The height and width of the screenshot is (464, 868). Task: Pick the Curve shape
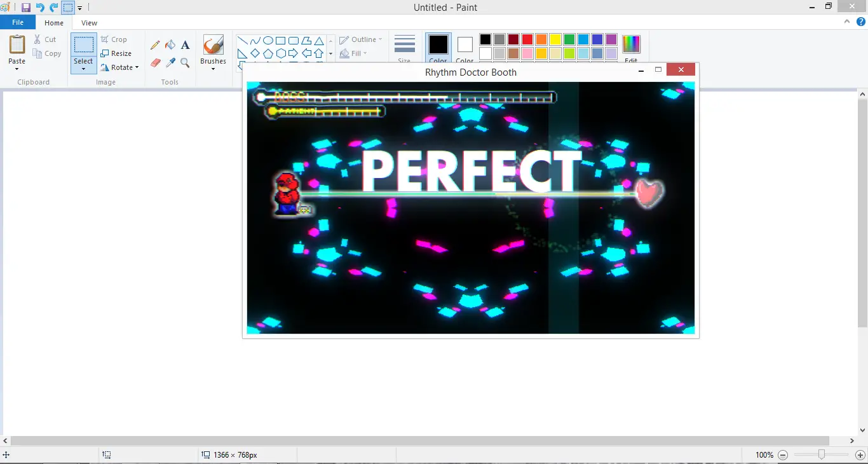pyautogui.click(x=255, y=41)
